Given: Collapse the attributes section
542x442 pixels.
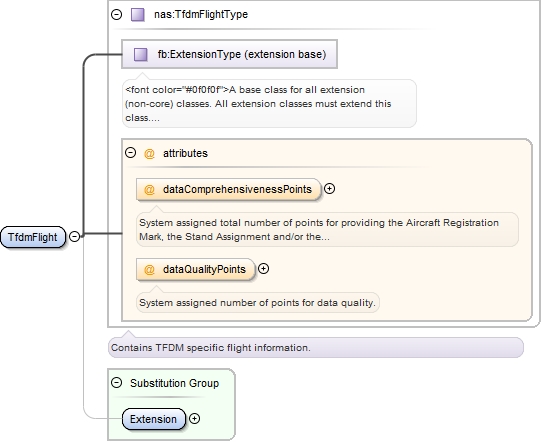Looking at the screenshot, I should 130,152.
